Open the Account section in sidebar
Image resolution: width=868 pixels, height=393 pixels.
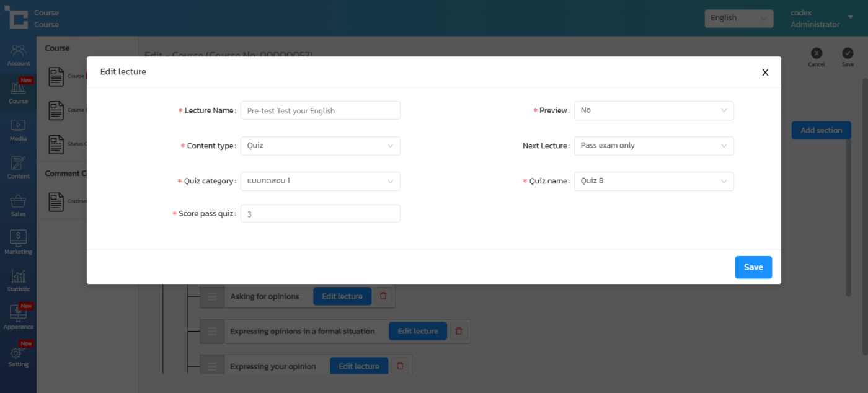click(x=18, y=55)
